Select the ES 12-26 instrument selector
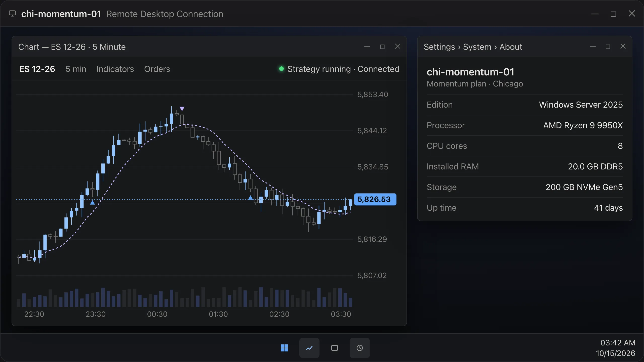 (37, 69)
